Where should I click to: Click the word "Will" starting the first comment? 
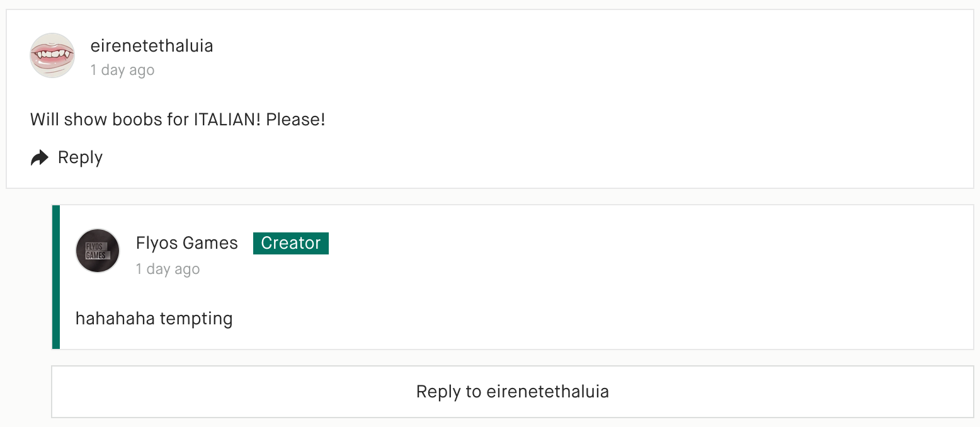pos(44,119)
